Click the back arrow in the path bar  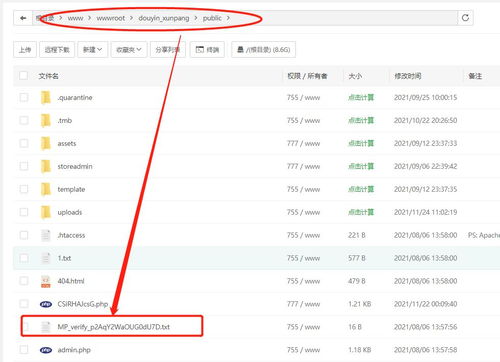23,18
